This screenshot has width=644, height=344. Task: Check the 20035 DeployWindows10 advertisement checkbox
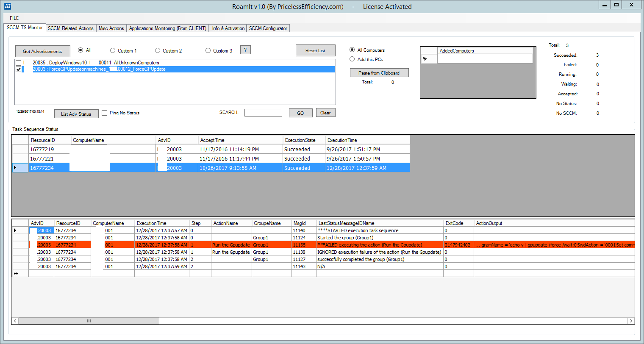19,63
